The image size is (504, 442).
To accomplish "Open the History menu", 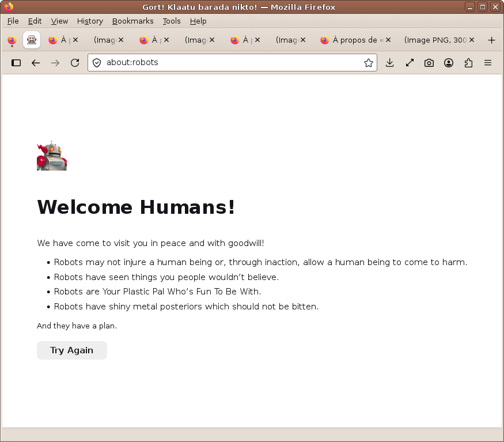I will 90,21.
